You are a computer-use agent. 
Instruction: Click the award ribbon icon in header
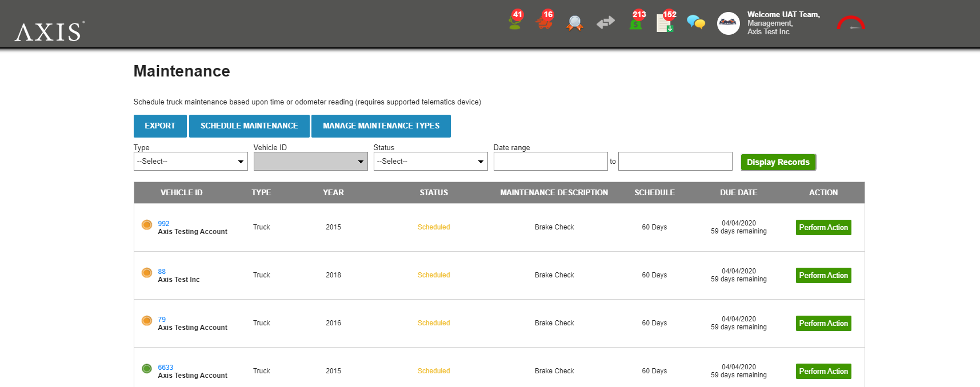point(575,23)
